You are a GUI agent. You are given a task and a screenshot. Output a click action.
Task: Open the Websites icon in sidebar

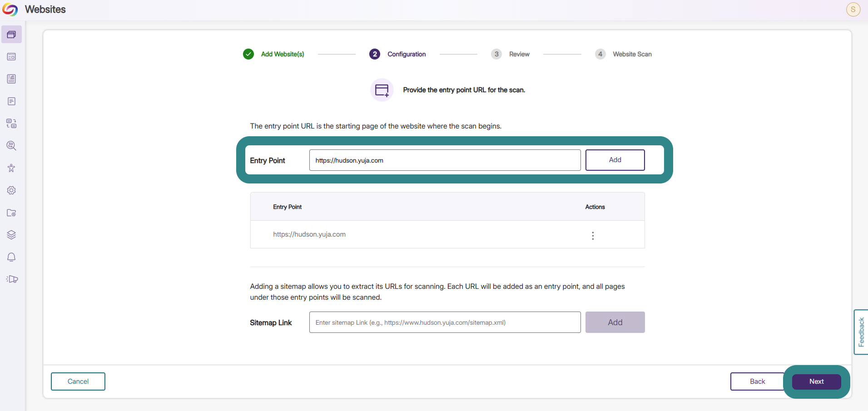(x=11, y=35)
